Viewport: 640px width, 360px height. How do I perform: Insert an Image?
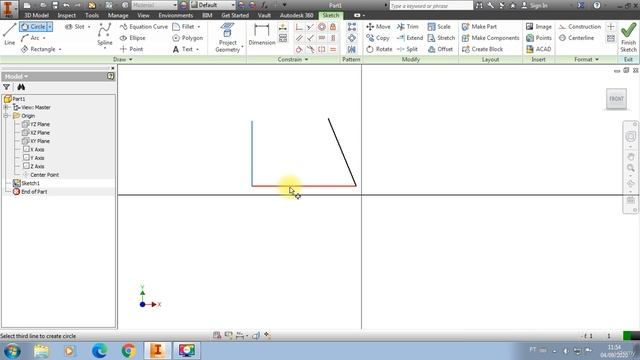[538, 27]
